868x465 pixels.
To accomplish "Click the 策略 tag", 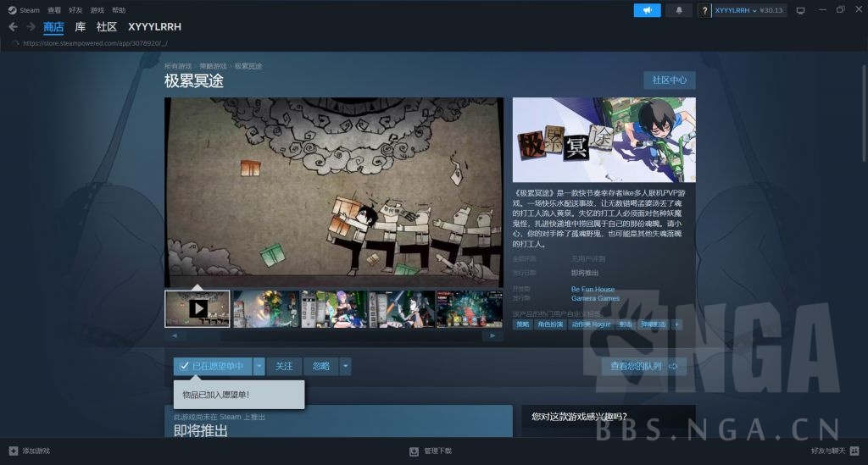I will [x=522, y=324].
